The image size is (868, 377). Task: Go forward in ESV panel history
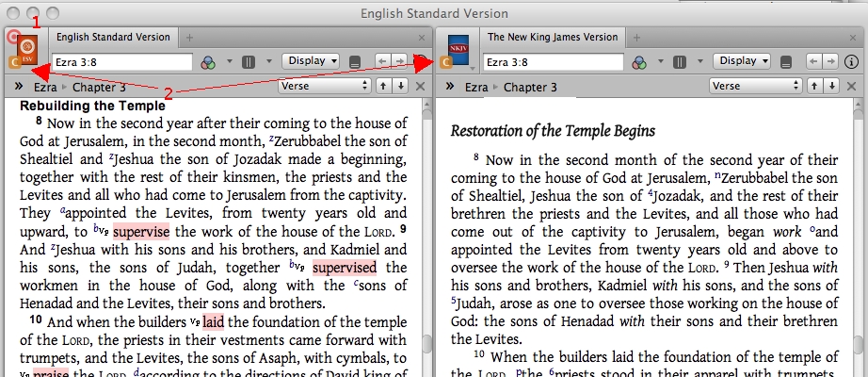(x=398, y=61)
